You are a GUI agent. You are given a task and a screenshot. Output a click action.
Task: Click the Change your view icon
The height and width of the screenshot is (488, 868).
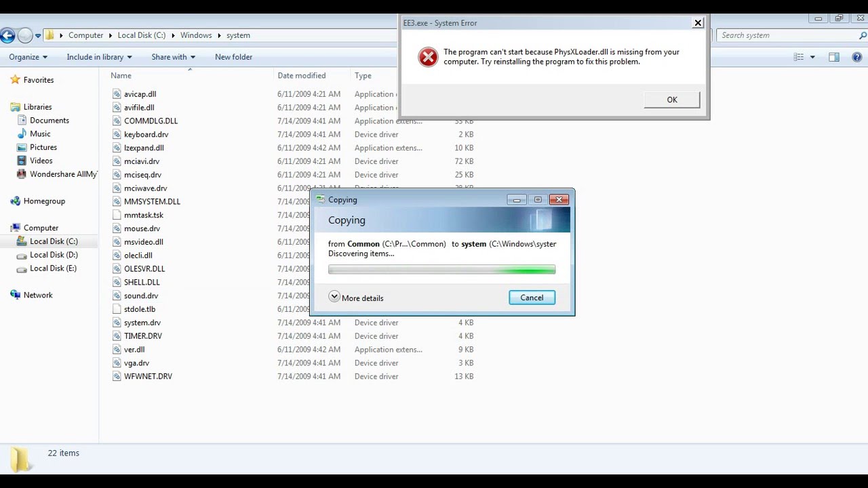tap(799, 57)
